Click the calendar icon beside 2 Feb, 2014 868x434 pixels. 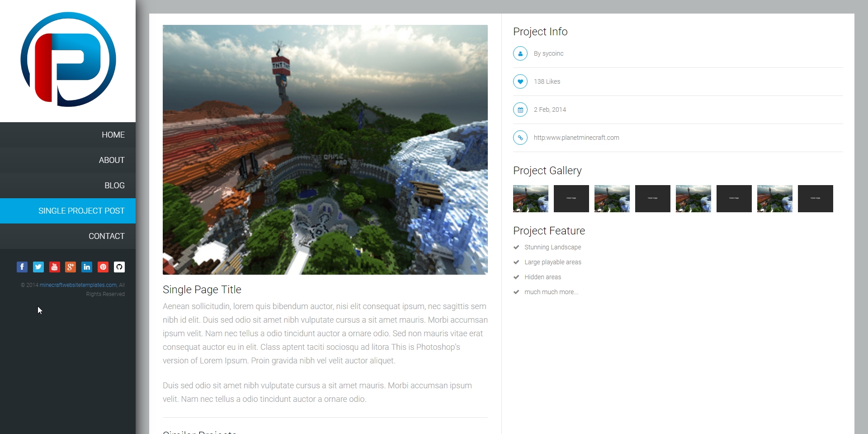(x=520, y=110)
